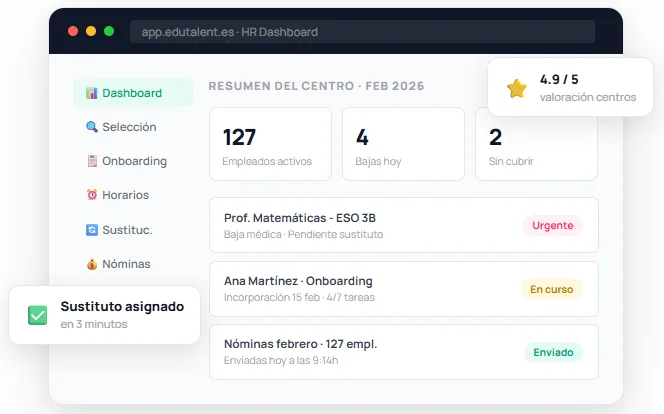664x414 pixels.
Task: Click the blue refresh Sustituc. icon
Action: (x=92, y=230)
